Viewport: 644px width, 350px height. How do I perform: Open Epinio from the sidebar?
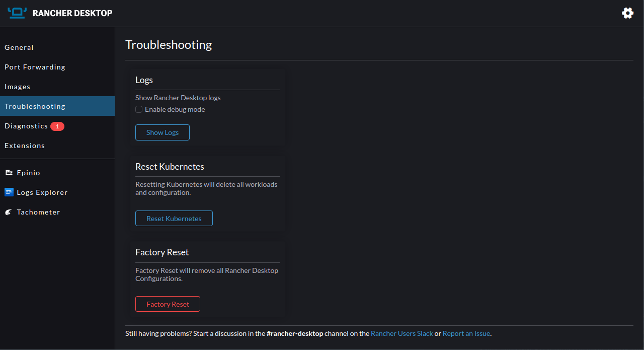[28, 172]
